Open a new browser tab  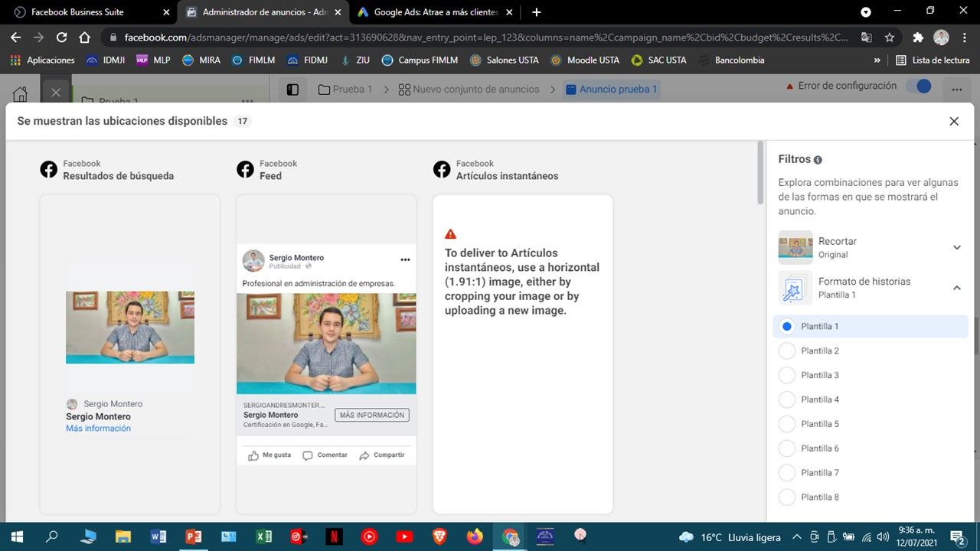(536, 12)
